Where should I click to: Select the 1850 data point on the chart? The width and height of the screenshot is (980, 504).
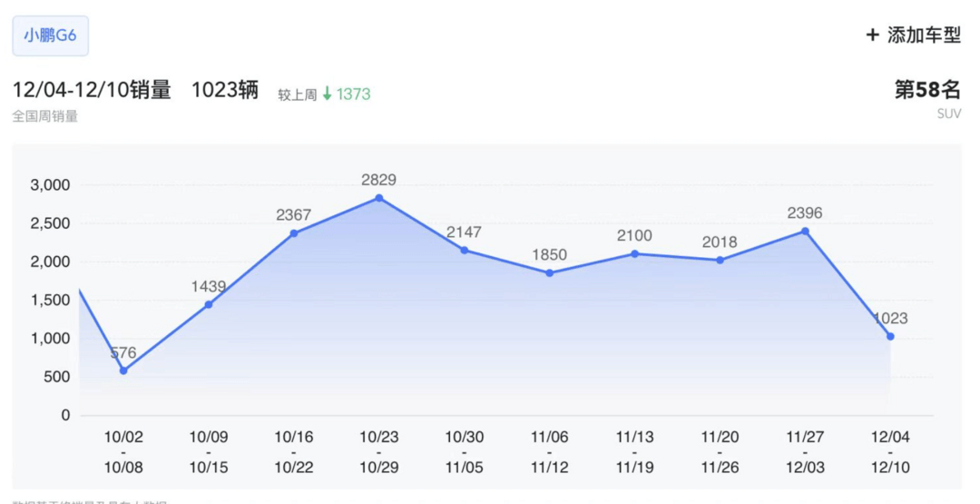pos(549,273)
